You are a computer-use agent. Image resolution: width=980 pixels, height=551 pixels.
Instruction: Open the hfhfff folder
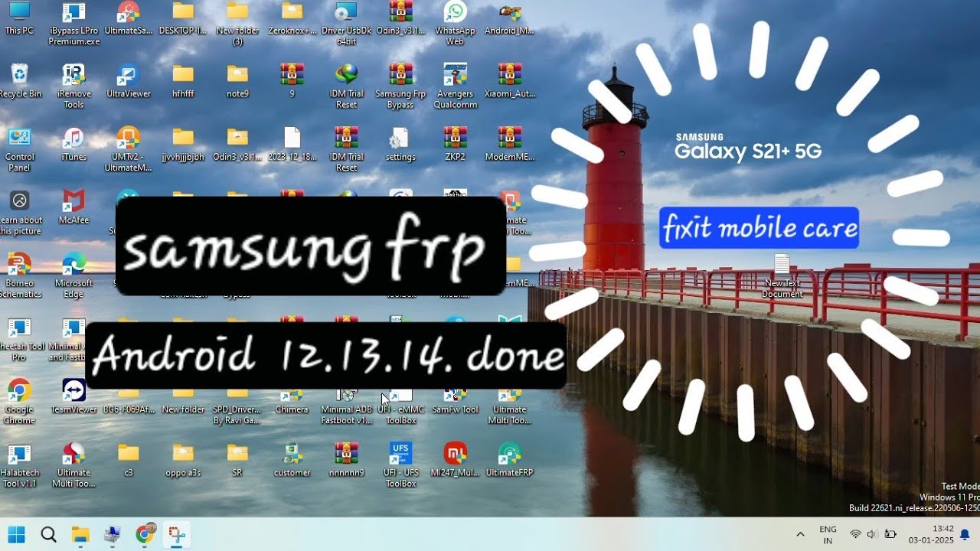(x=183, y=81)
